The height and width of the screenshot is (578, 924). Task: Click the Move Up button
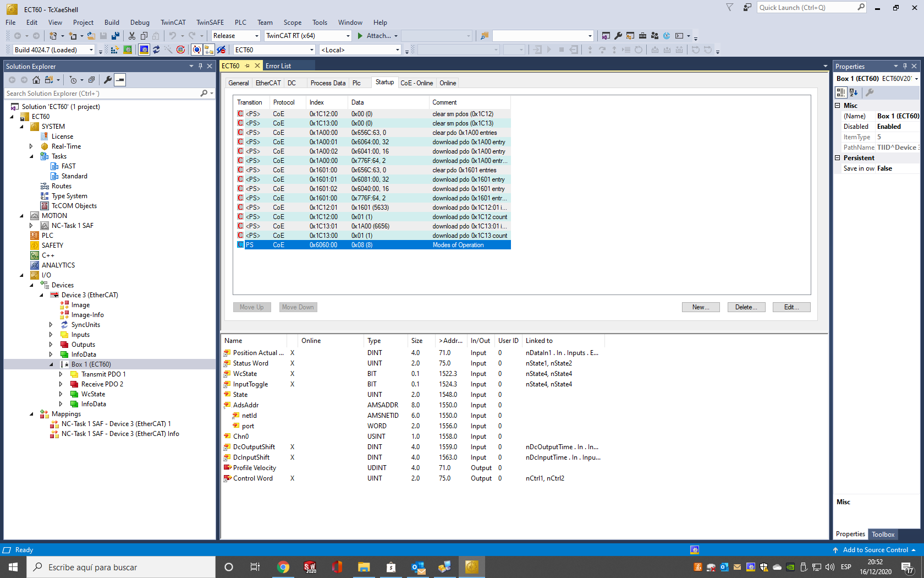(x=252, y=307)
